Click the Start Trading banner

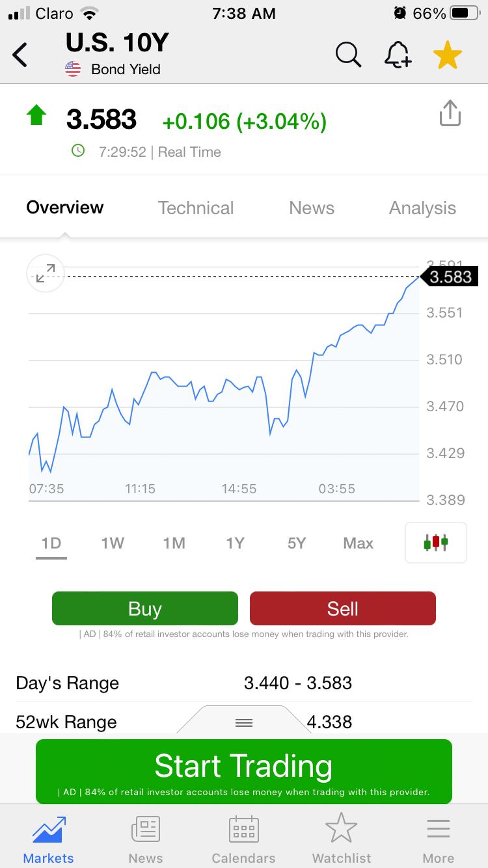click(x=243, y=772)
